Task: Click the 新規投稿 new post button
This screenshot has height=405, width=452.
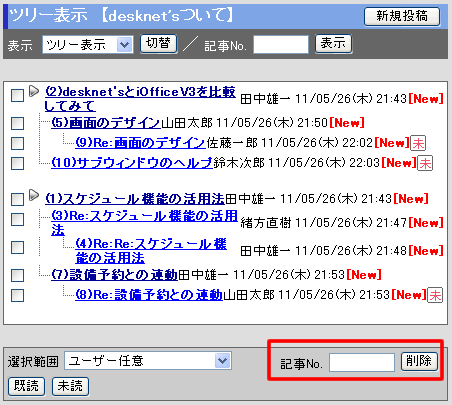Action: tap(402, 16)
